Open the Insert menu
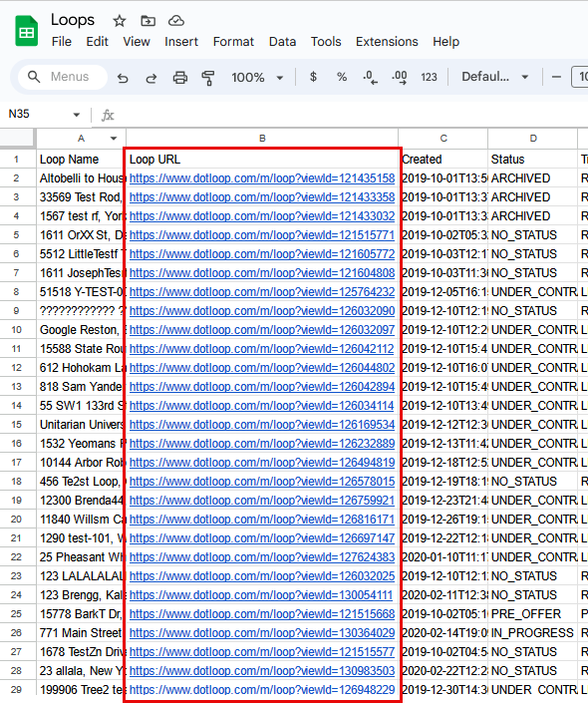The width and height of the screenshot is (588, 703). (181, 42)
